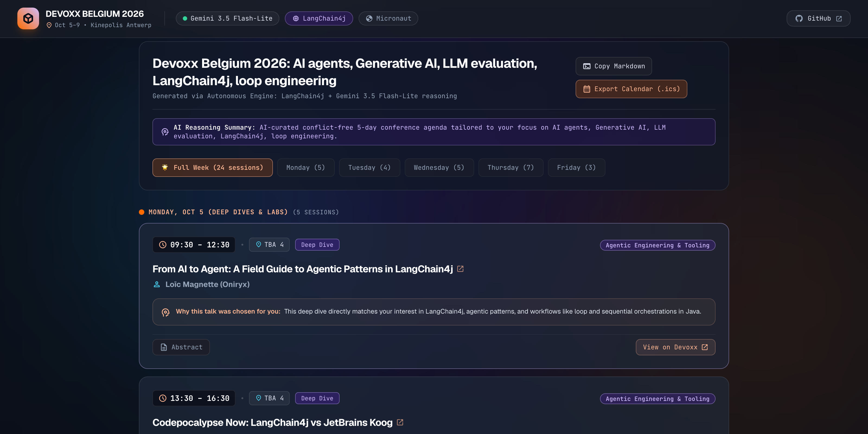Viewport: 868px width, 434px height.
Task: Click the location pin beside Oct 5-9
Action: coord(49,25)
